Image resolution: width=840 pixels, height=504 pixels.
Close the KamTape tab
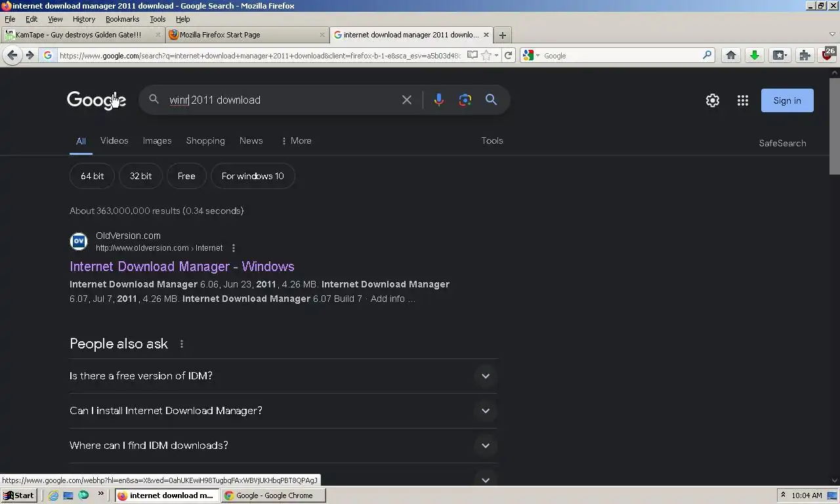(157, 35)
